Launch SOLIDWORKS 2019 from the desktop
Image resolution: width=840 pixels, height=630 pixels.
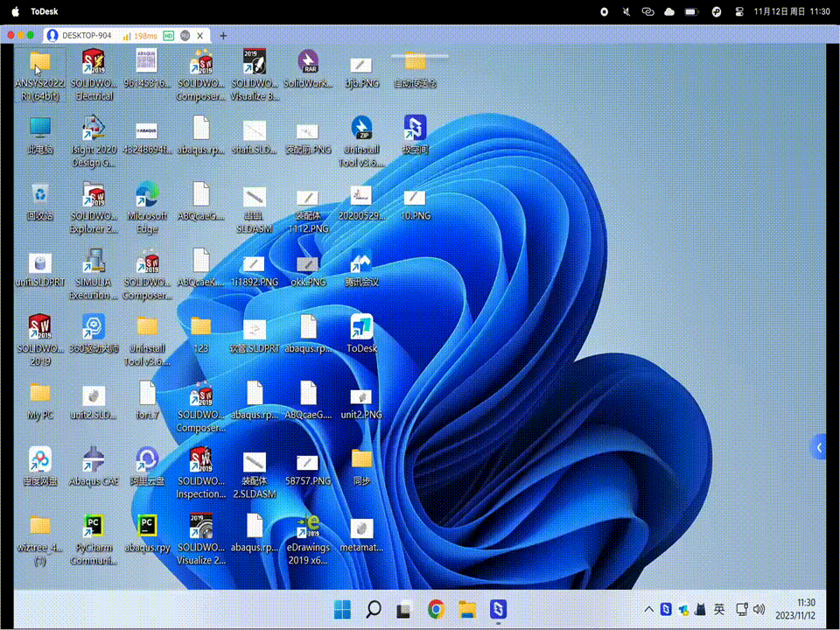[40, 340]
